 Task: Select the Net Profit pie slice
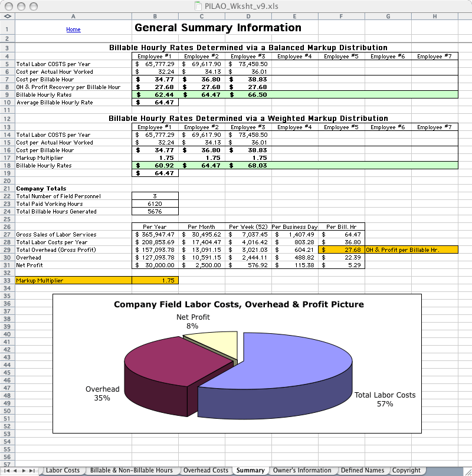[219, 344]
